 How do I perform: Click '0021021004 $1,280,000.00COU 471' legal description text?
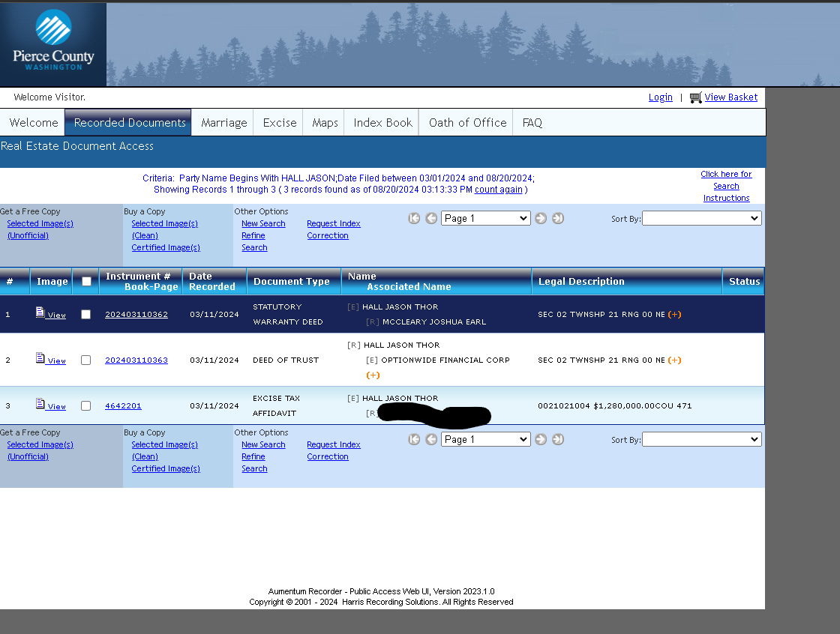(614, 406)
